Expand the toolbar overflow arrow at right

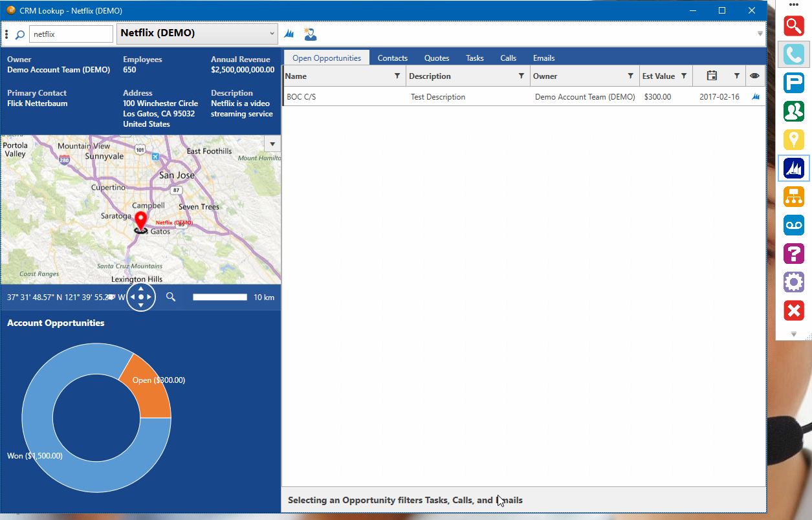tap(760, 34)
